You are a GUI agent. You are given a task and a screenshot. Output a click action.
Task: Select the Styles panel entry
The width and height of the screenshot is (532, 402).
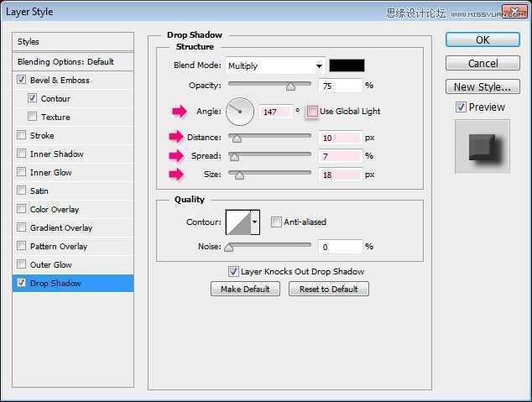(73, 42)
